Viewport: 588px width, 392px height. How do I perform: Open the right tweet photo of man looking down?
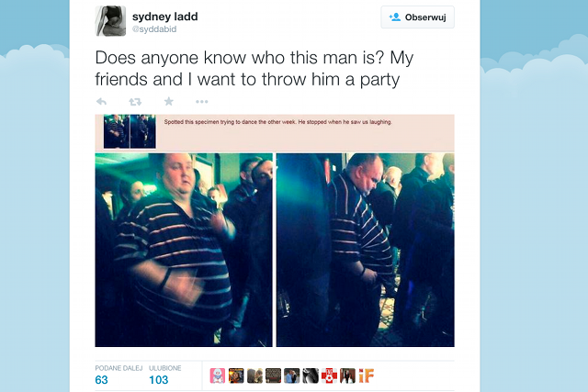tap(366, 250)
